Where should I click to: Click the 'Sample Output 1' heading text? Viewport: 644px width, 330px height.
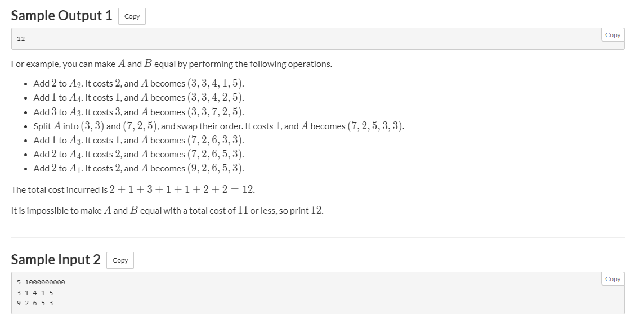tap(61, 16)
